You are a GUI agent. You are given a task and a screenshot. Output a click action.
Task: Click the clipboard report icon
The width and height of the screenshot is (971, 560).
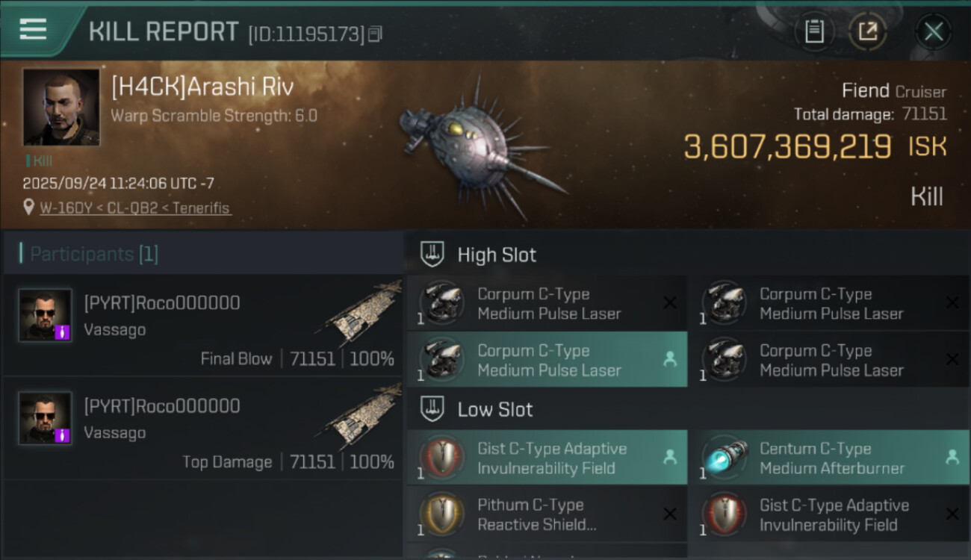click(813, 31)
